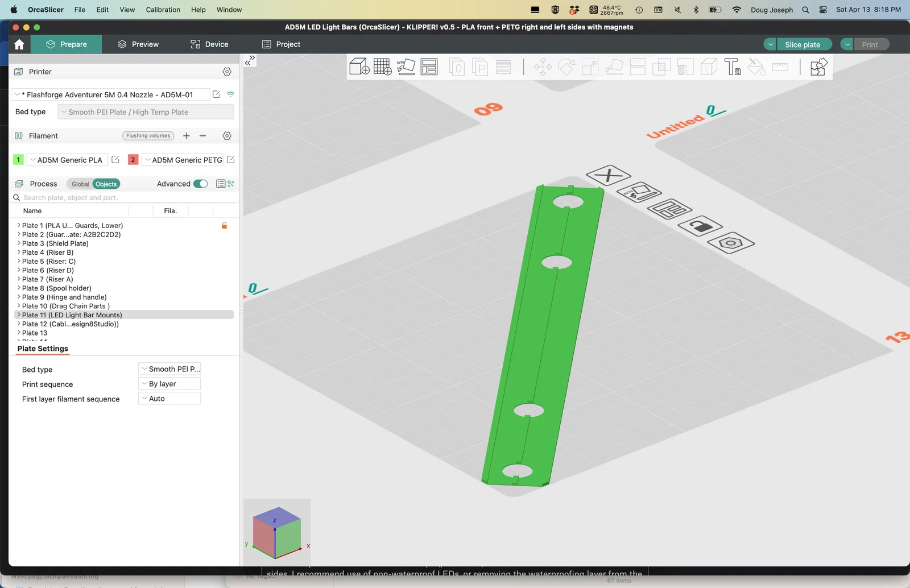This screenshot has width=910, height=588.
Task: Select the Mesh boolean tool
Action: pos(661,67)
